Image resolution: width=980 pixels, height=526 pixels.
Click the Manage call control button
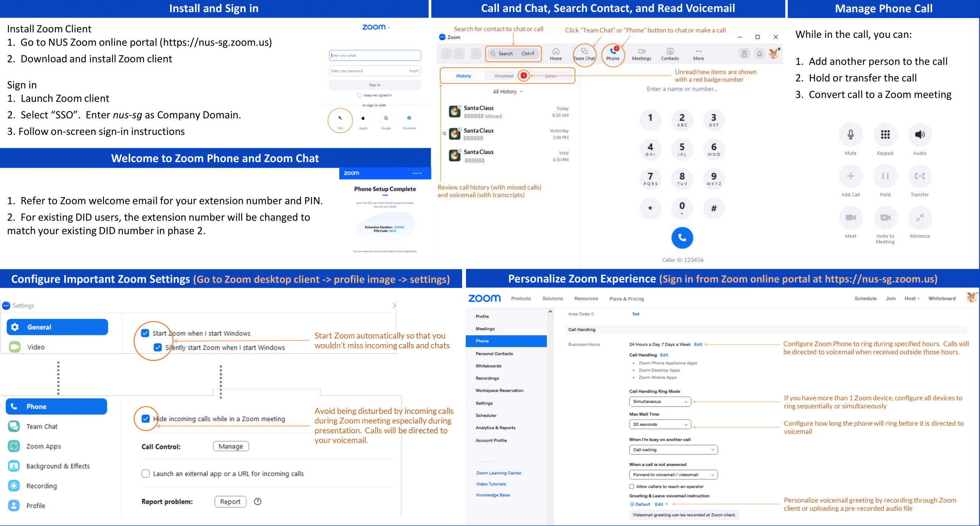click(230, 446)
